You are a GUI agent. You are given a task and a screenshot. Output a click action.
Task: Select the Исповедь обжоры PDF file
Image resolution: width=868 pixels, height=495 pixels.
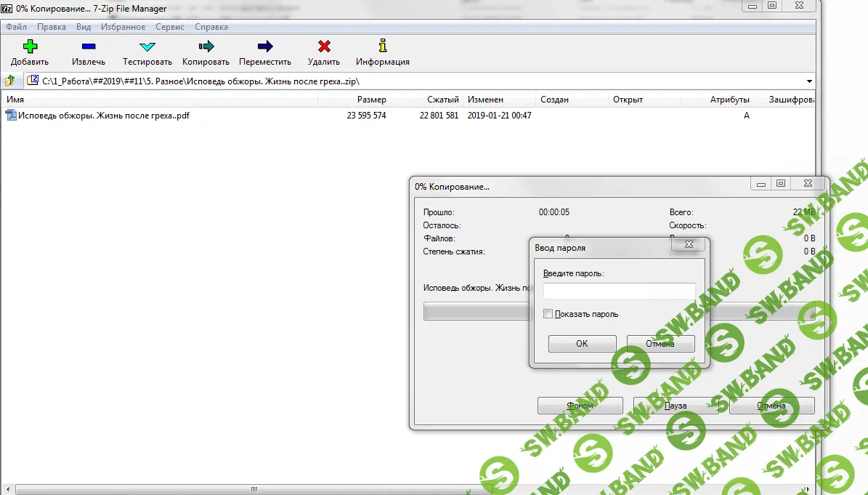point(103,116)
